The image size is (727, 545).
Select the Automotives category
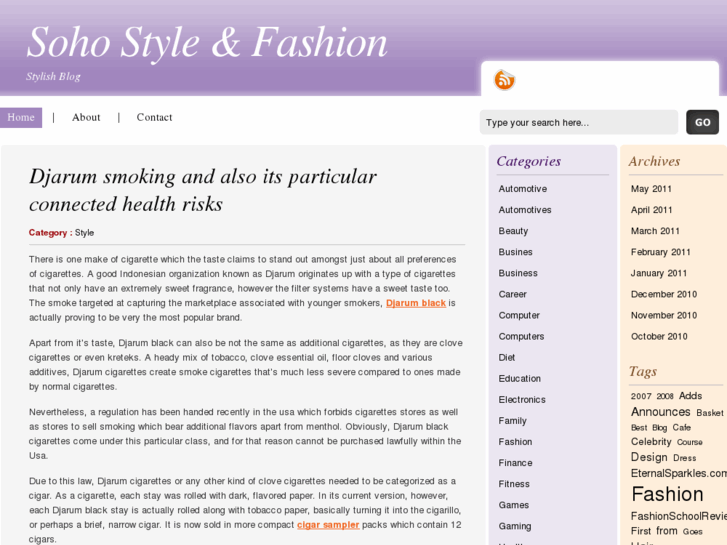[x=525, y=210]
